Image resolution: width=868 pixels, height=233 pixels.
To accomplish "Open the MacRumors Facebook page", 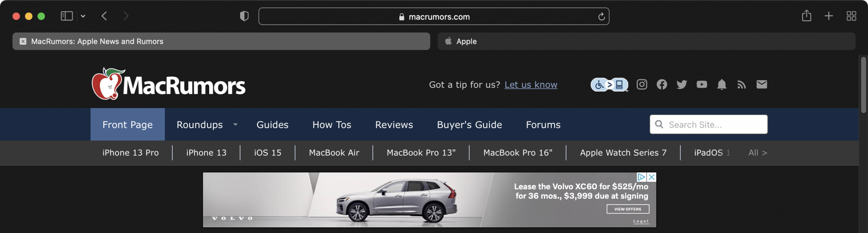I will [661, 84].
